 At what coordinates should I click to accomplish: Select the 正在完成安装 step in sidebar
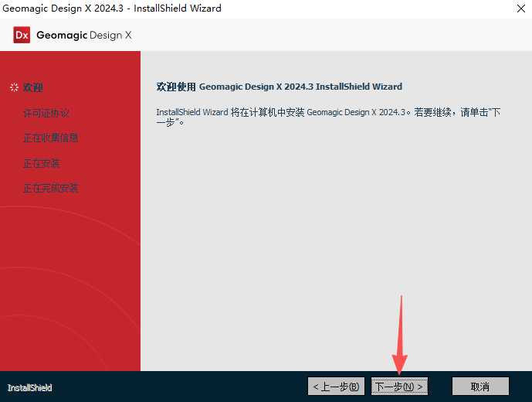(50, 189)
